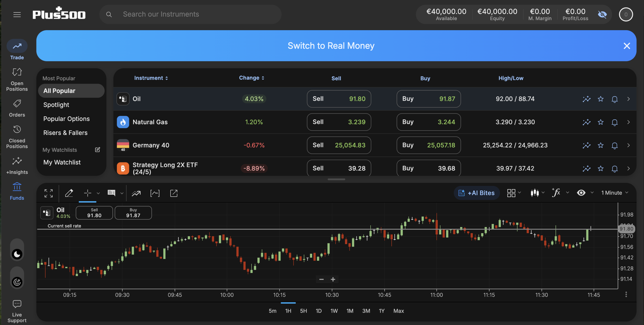Viewport: 644px width, 325px height.
Task: Expand the chart to fullscreen
Action: coord(49,193)
